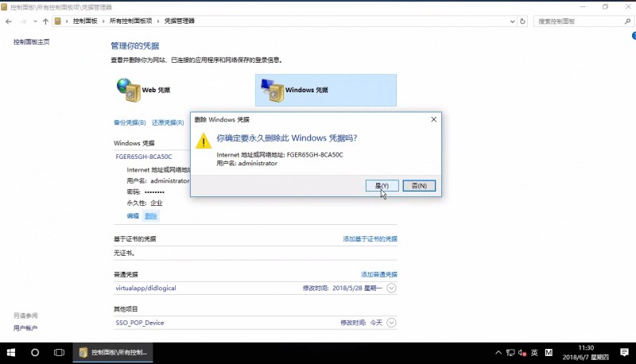Click the 控制面板 breadcrumb

(x=85, y=21)
